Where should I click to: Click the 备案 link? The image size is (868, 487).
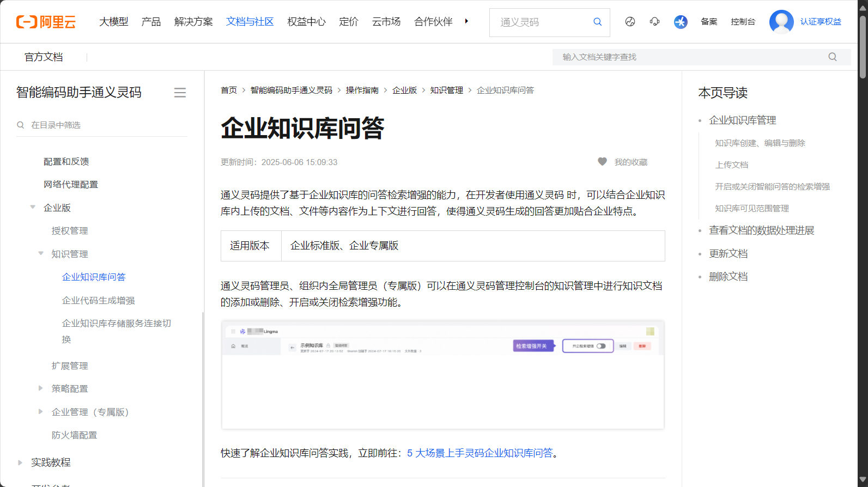point(709,22)
